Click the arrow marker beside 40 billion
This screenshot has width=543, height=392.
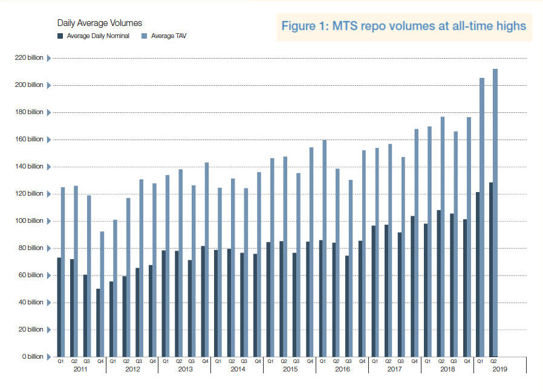49,303
